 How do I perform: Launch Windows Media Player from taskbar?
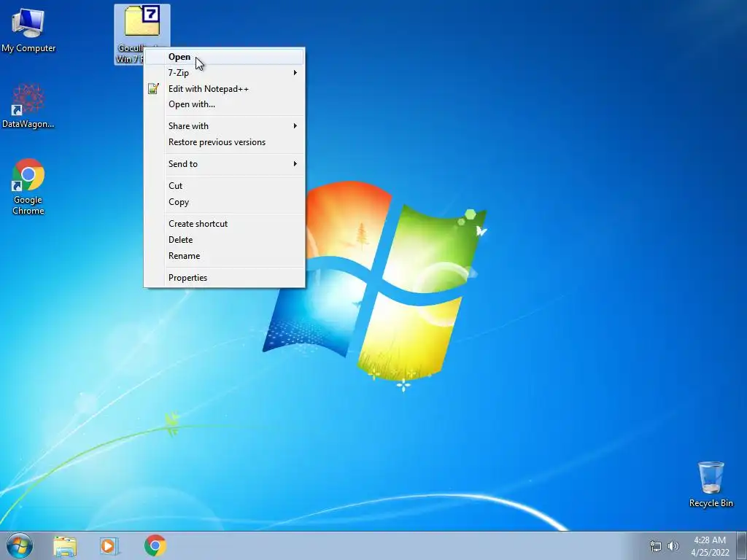[109, 545]
